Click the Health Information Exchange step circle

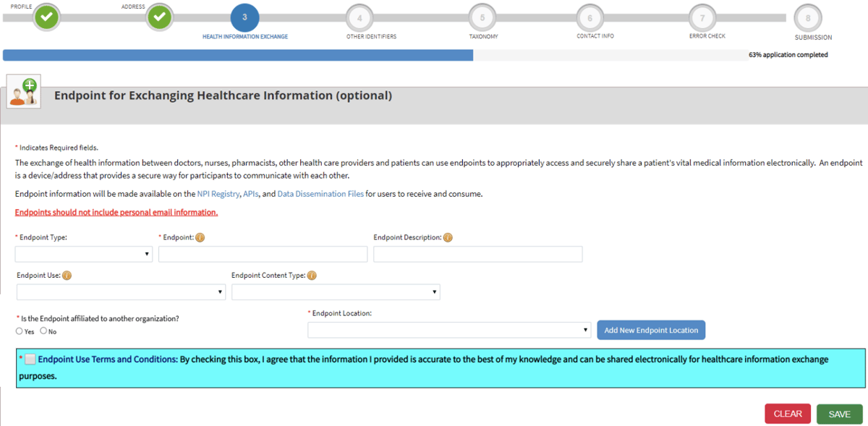(x=244, y=15)
